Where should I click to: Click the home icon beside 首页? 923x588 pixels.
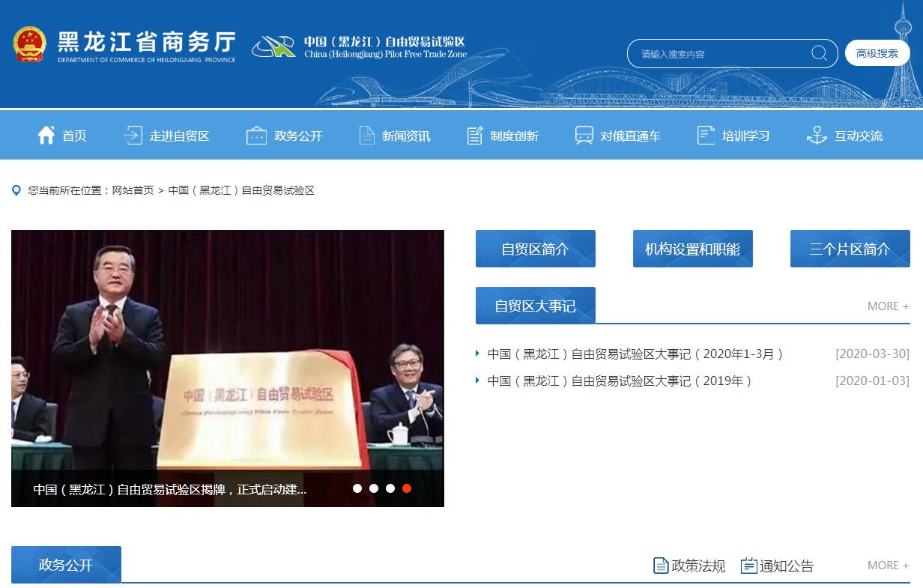click(46, 136)
